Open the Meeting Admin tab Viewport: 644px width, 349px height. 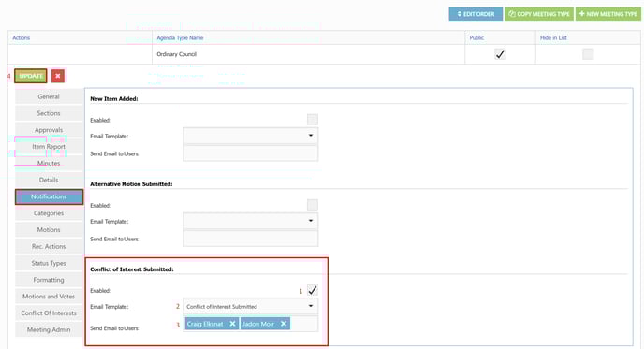tap(49, 329)
